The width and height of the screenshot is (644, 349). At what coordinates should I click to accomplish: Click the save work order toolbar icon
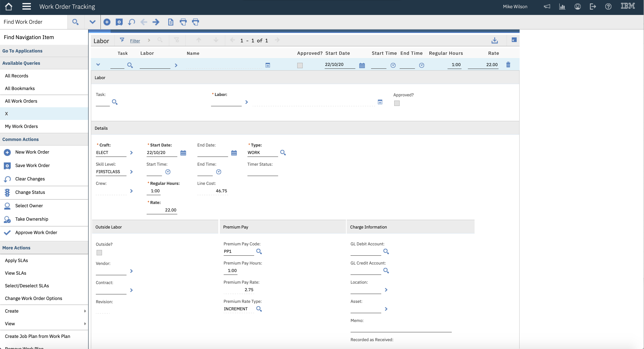click(119, 22)
